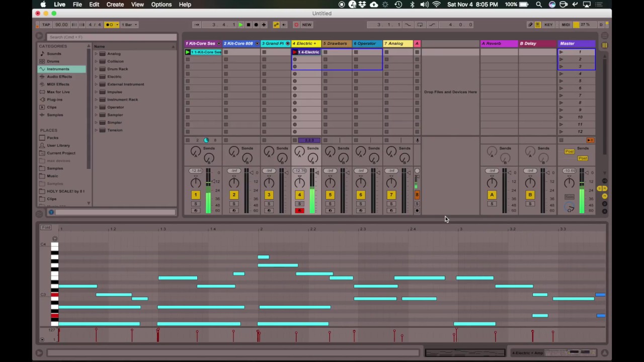The height and width of the screenshot is (362, 644).
Task: Open the Edit menu
Action: pos(94,5)
